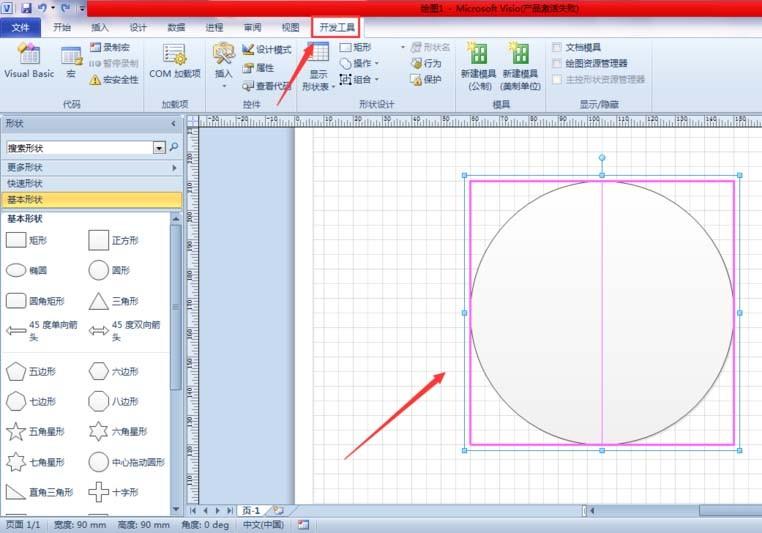Click the save icon in quick access toolbar
This screenshot has height=533, width=762.
(x=26, y=8)
